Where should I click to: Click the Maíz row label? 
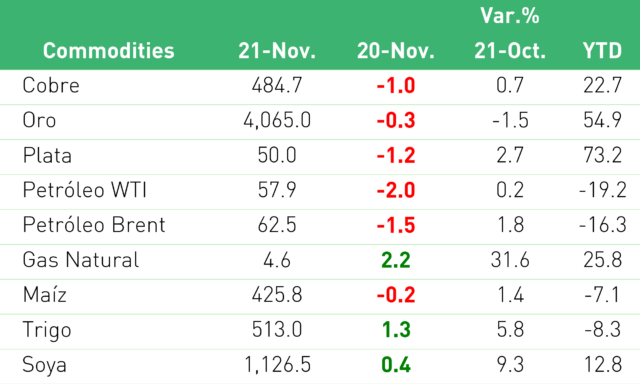pyautogui.click(x=44, y=295)
